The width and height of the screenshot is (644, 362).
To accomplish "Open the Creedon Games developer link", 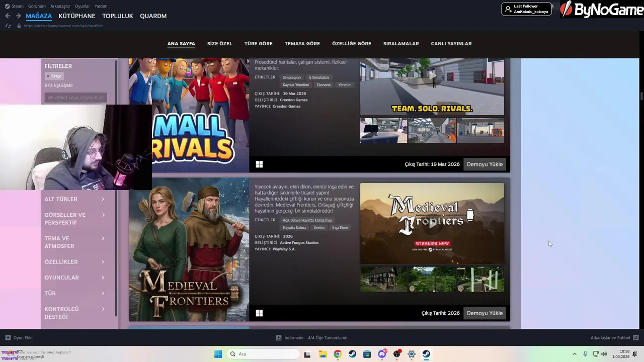I will (294, 100).
